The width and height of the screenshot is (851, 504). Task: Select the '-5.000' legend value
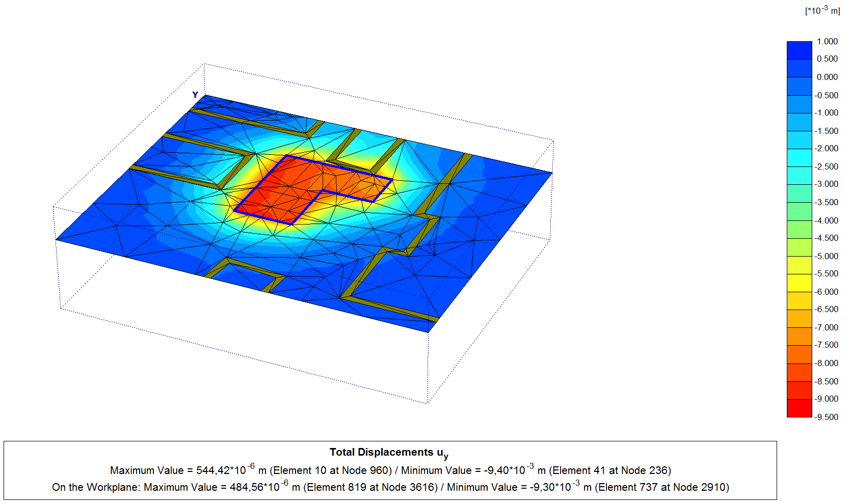click(826, 256)
